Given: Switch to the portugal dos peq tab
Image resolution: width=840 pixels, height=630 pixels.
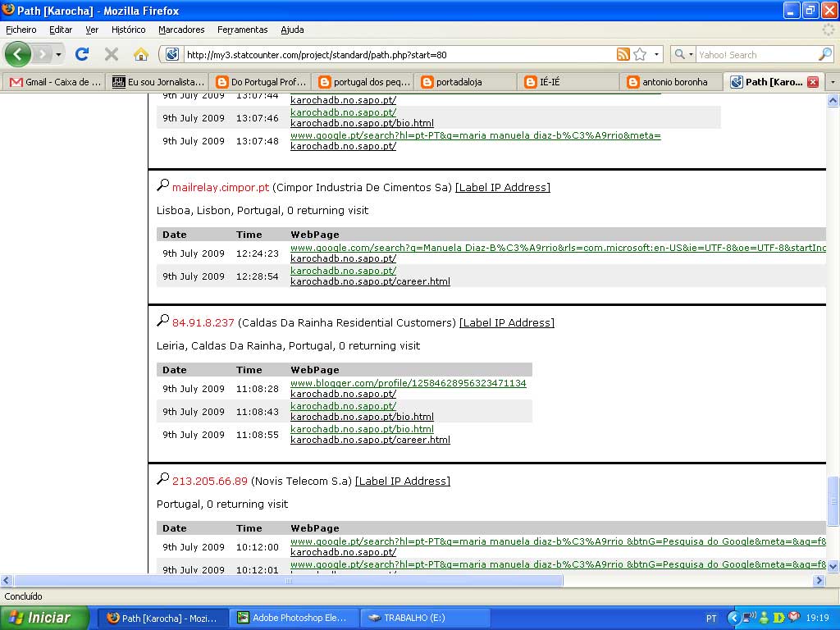Looking at the screenshot, I should 363,82.
